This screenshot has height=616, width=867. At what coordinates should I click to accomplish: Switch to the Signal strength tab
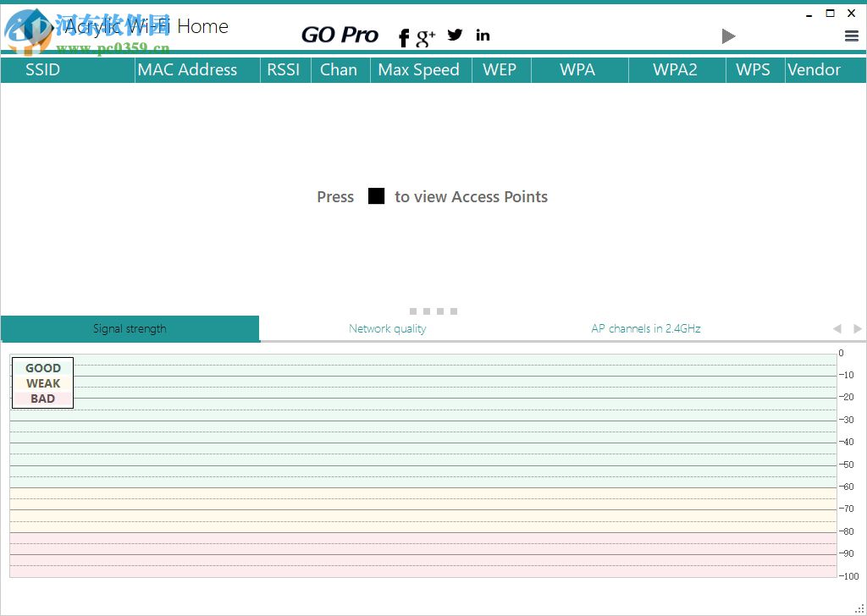(130, 328)
